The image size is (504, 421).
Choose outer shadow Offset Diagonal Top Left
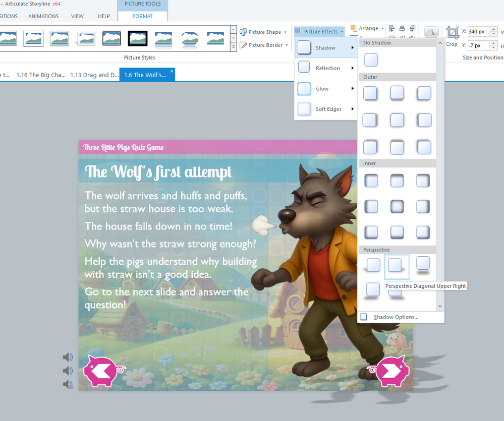coord(424,147)
